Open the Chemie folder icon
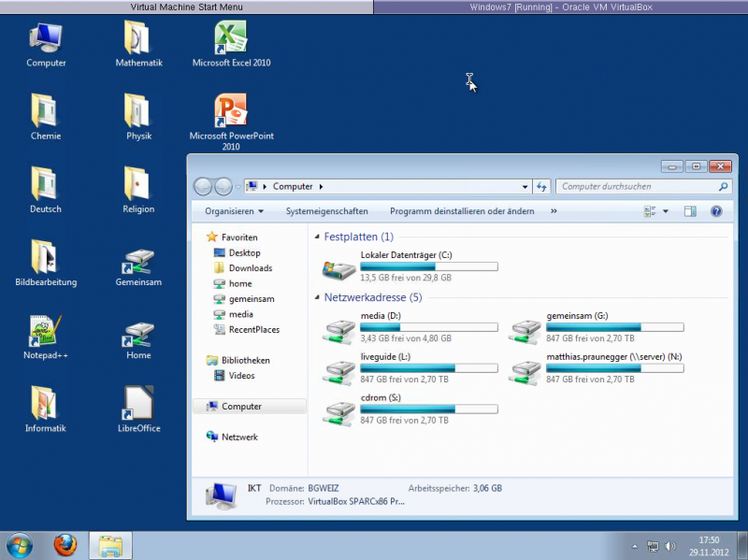Screen dimensions: 748x560 (x=46, y=118)
